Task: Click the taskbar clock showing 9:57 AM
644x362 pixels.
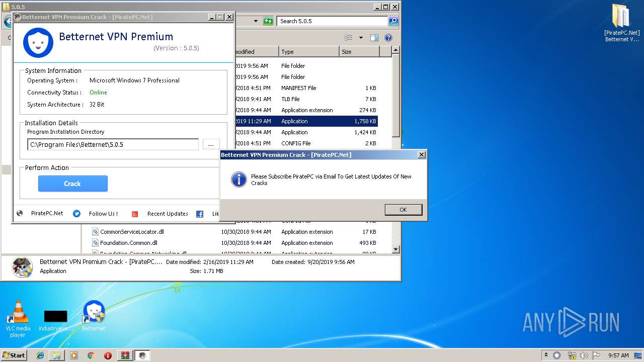Action: pos(618,355)
